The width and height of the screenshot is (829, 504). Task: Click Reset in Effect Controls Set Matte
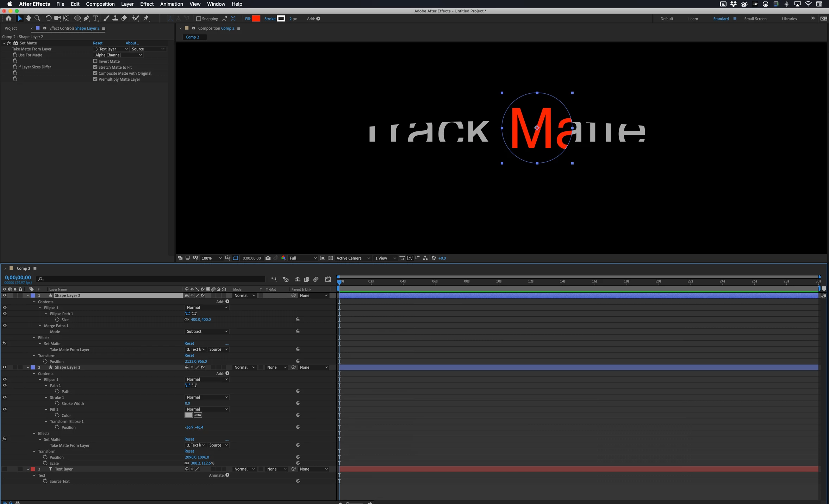(x=98, y=43)
